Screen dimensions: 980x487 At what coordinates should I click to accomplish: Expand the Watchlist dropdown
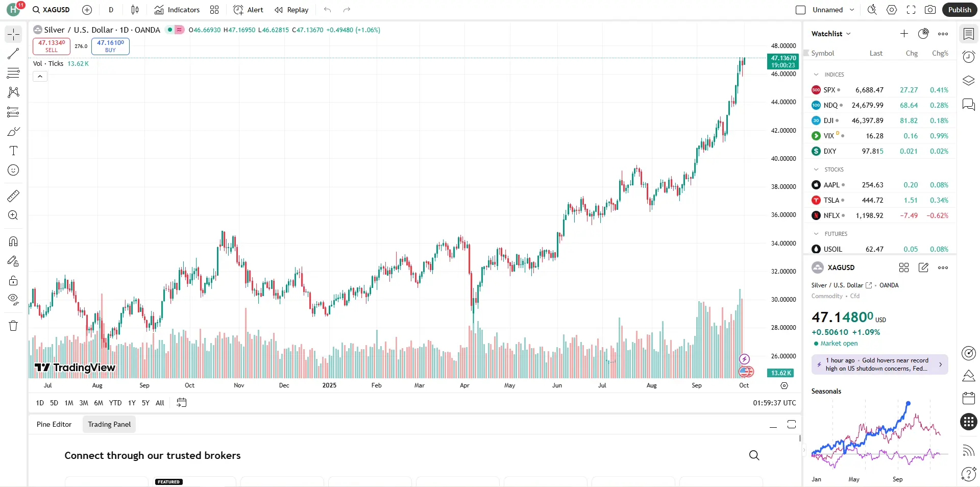[831, 34]
